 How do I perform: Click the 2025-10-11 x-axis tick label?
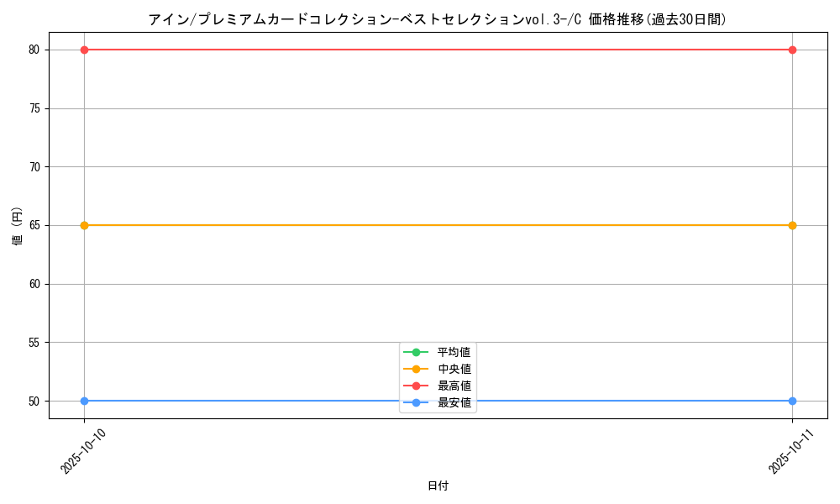[x=792, y=449]
